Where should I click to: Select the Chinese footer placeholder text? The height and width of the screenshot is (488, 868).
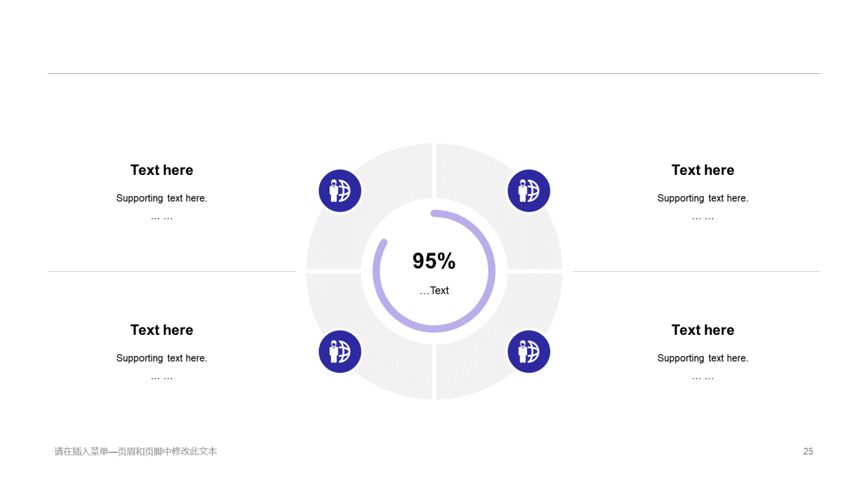pos(136,451)
